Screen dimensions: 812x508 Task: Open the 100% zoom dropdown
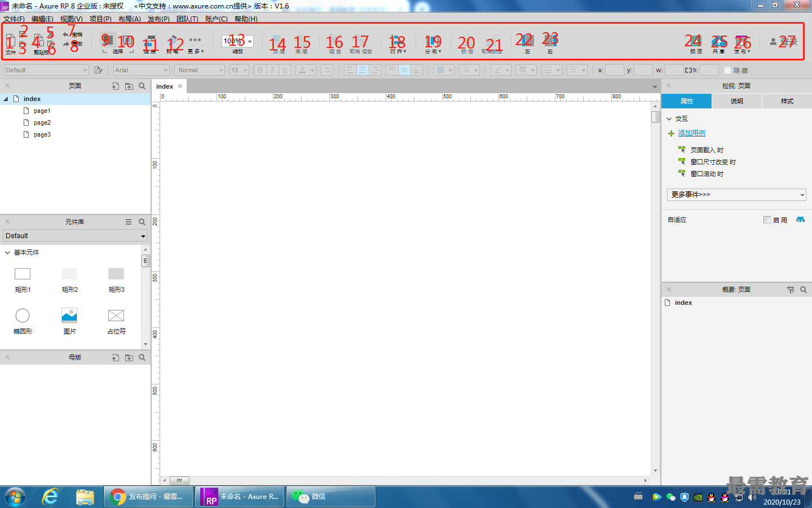(x=237, y=41)
